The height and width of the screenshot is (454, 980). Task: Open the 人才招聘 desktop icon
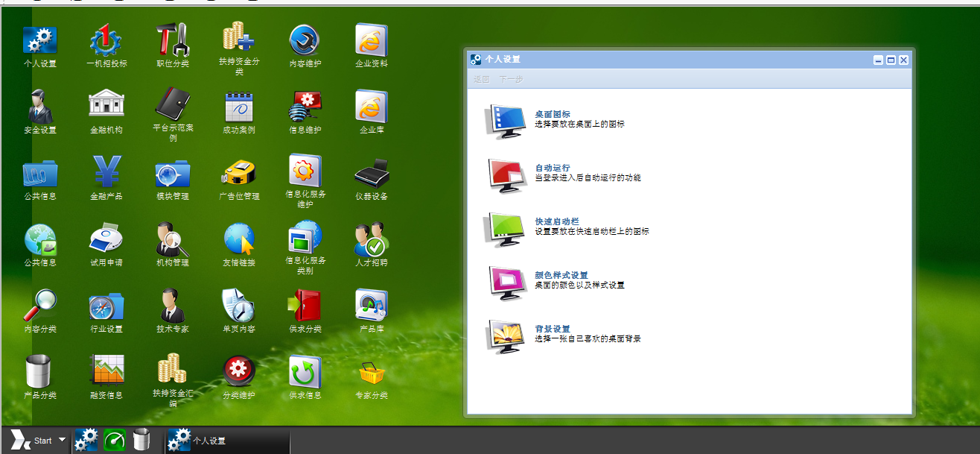(x=372, y=239)
